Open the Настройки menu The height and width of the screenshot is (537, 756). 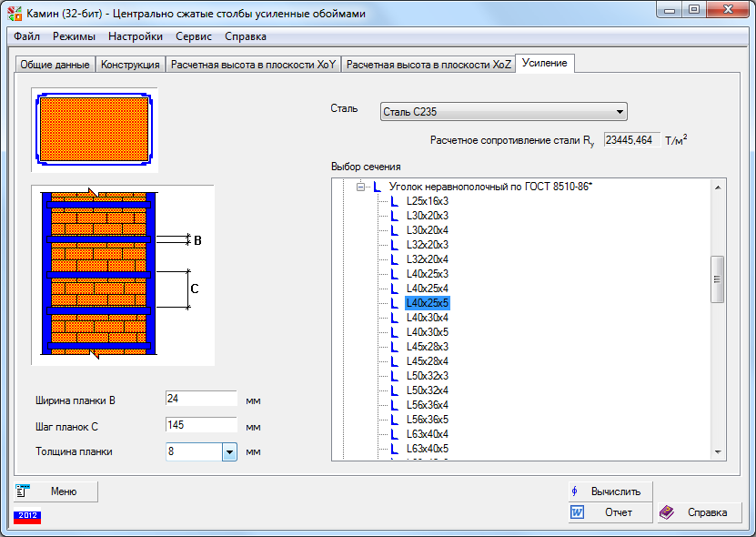click(x=136, y=36)
